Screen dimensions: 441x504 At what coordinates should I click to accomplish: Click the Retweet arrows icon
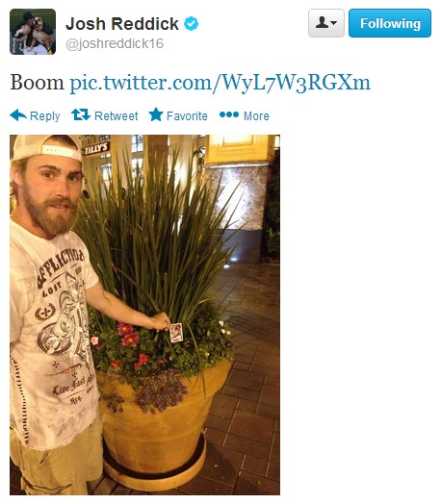point(81,114)
